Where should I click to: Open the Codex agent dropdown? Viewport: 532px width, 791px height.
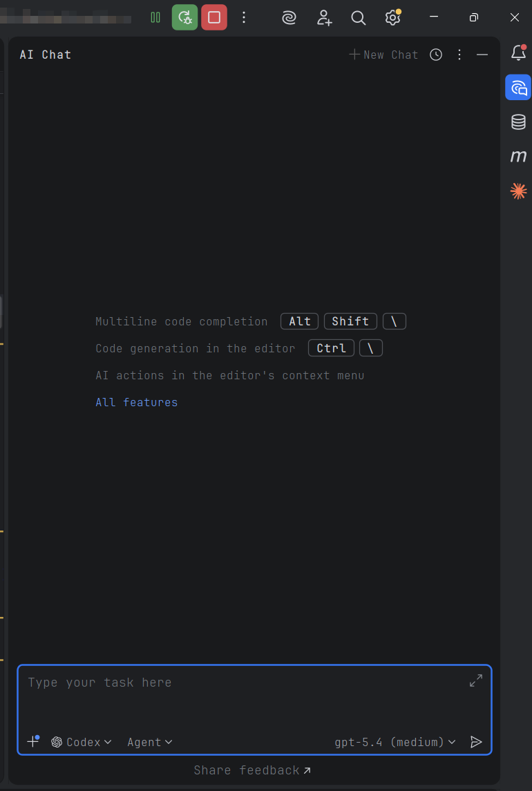[x=82, y=741]
